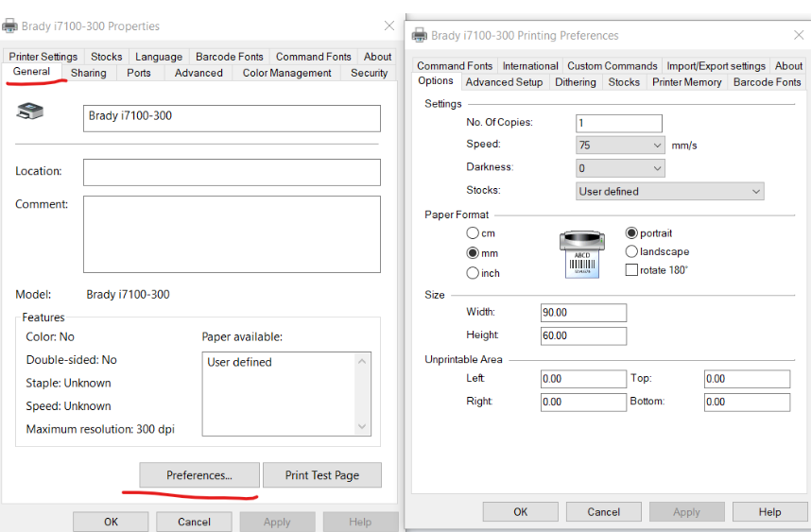Switch to the Sharing tab
The height and width of the screenshot is (532, 811).
(89, 73)
